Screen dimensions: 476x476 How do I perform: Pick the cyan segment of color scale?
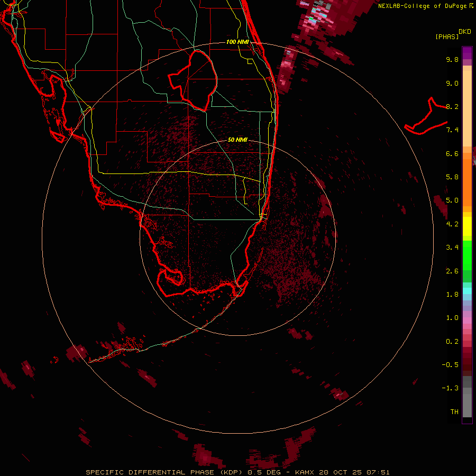[467, 291]
